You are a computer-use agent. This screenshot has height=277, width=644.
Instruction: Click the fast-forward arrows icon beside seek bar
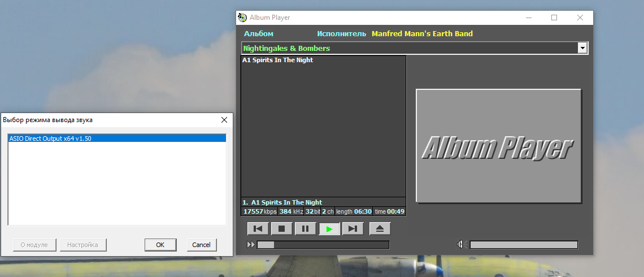[250, 245]
